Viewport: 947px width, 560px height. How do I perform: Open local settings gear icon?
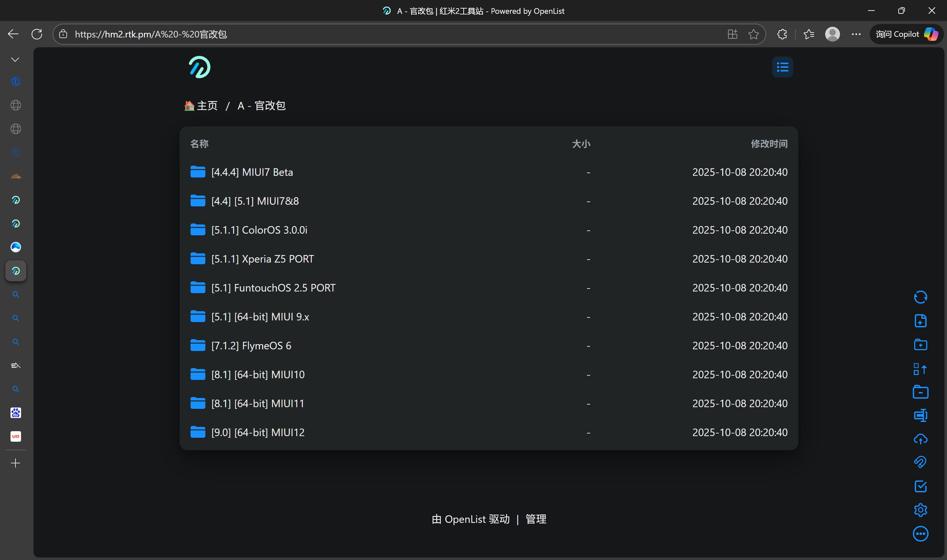point(920,510)
